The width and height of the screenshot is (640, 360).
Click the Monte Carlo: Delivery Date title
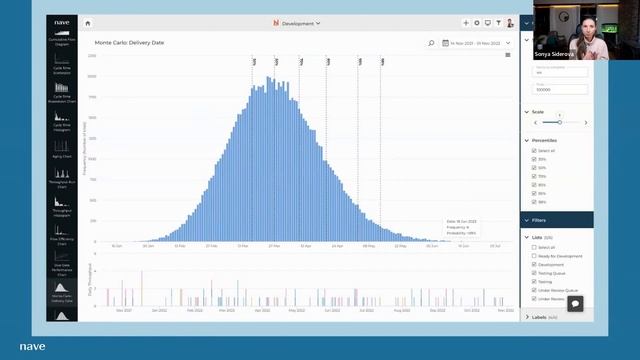(129, 42)
